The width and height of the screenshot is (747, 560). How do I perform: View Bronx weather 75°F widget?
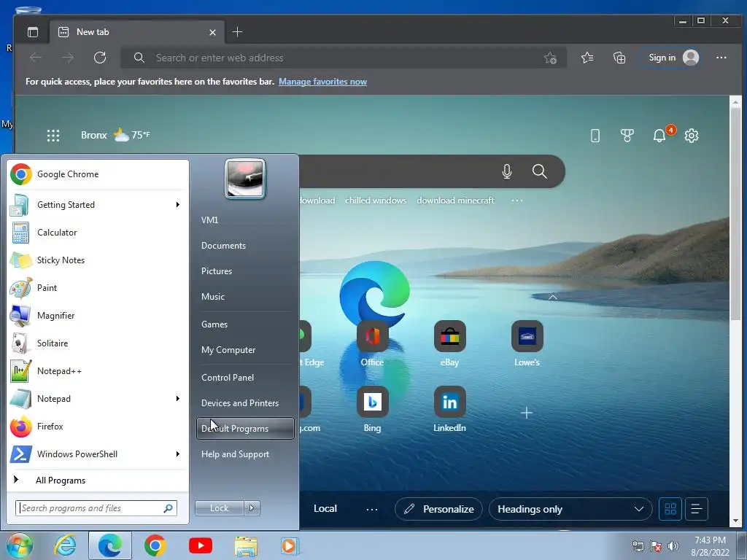pyautogui.click(x=115, y=135)
